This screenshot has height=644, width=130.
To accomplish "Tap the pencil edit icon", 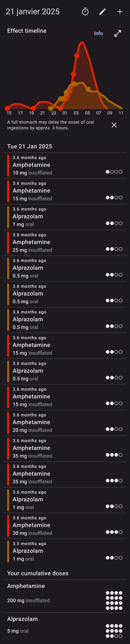I will [x=103, y=11].
